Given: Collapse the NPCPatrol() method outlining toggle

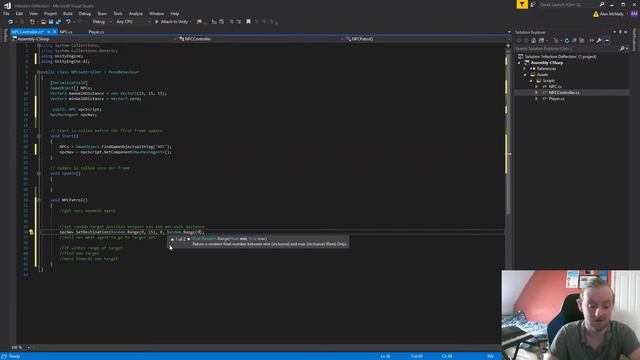Looking at the screenshot, I should click(39, 200).
